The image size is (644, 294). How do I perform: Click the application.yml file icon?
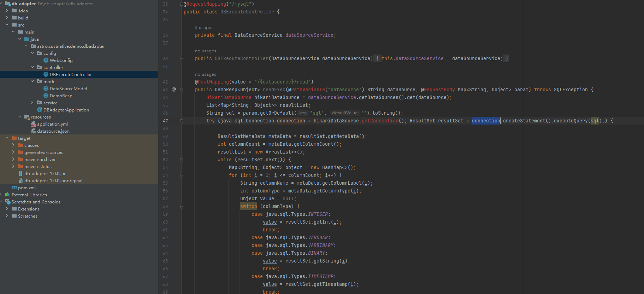[34, 124]
